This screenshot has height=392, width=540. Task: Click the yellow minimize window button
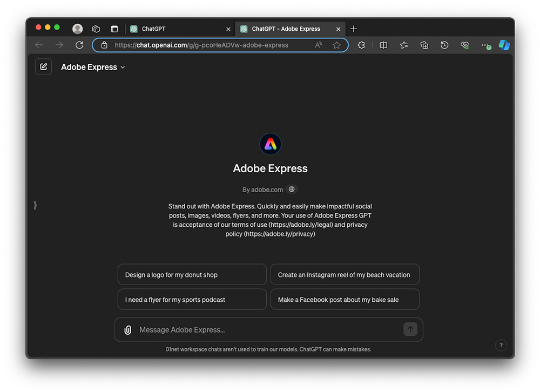click(48, 27)
